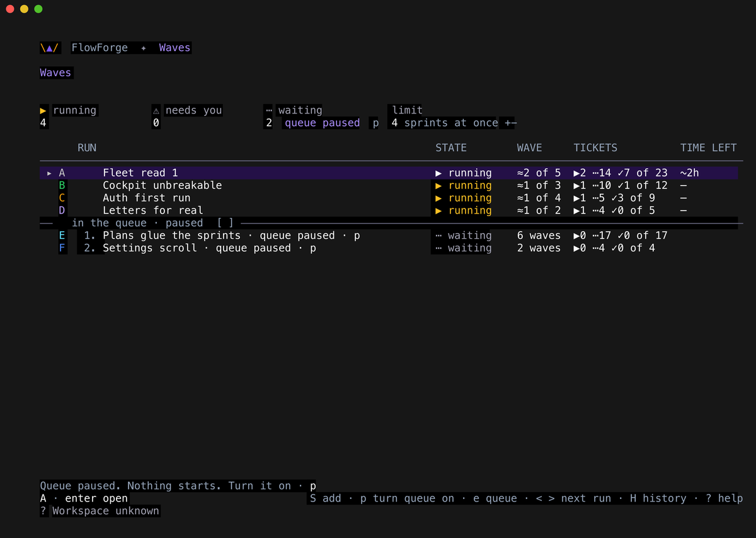Select the Fleet read 1 run name
Screen dimensions: 756x538
[x=140, y=173]
